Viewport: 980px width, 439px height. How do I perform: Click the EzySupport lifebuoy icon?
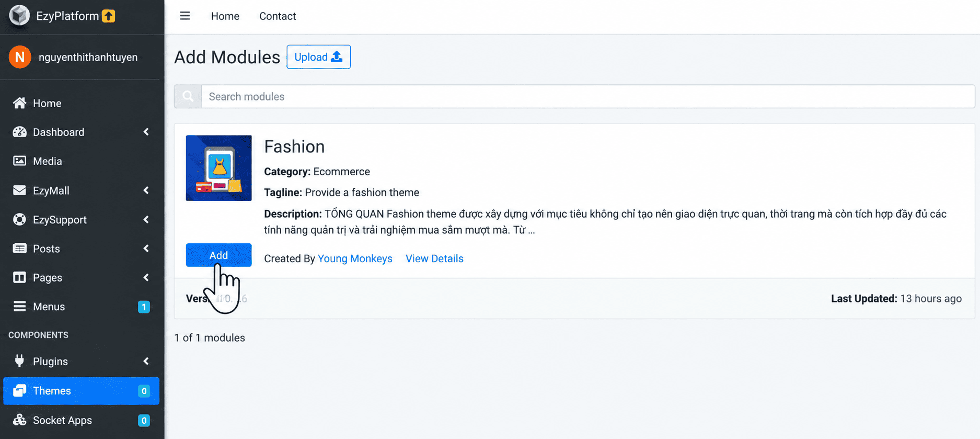pyautogui.click(x=19, y=219)
